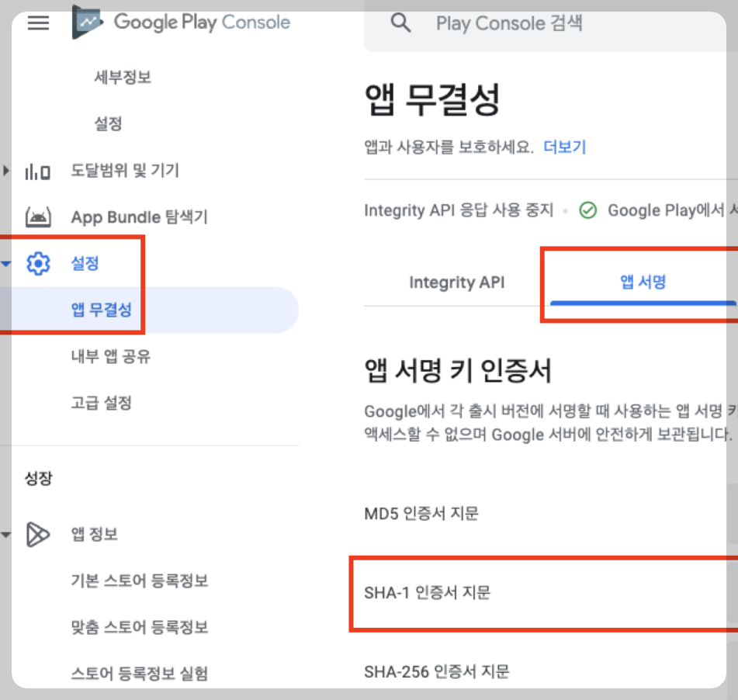Open 고급 설정 sidebar item
Image resolution: width=738 pixels, height=700 pixels.
(x=101, y=403)
